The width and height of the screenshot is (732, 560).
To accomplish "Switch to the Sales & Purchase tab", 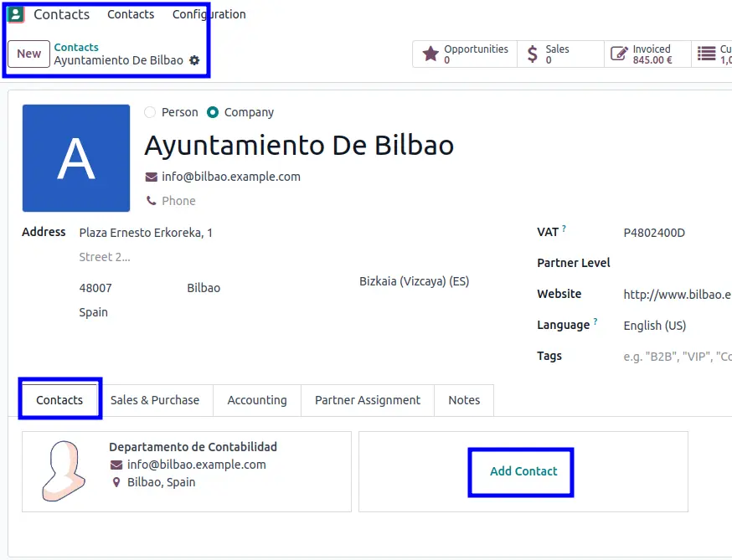I will click(155, 400).
